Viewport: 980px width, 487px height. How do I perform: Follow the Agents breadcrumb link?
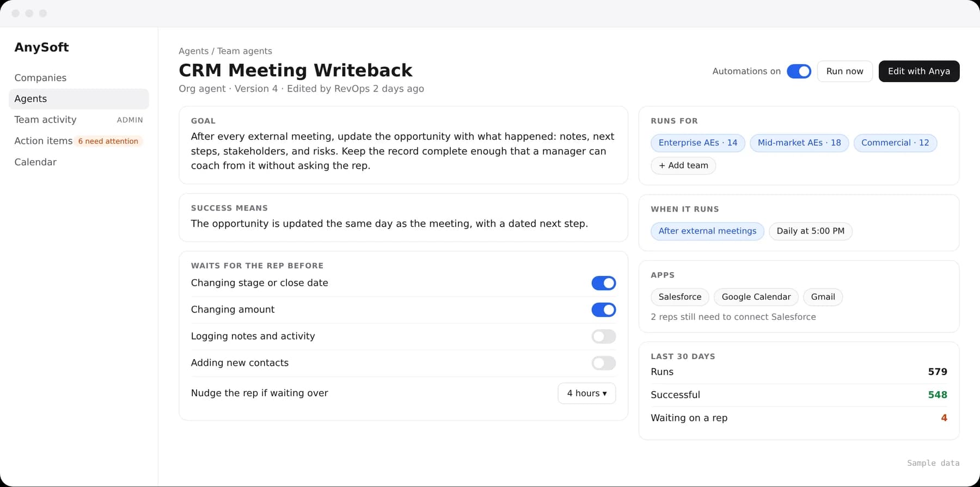point(194,51)
